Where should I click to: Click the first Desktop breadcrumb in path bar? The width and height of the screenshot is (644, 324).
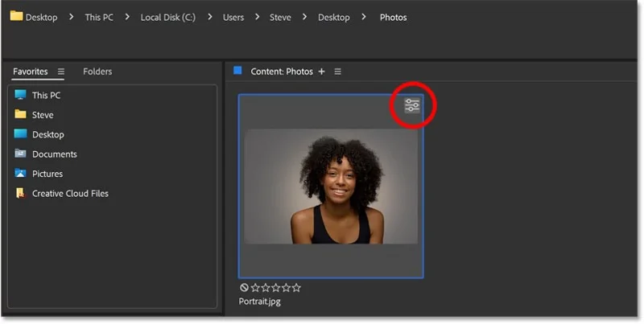coord(42,17)
